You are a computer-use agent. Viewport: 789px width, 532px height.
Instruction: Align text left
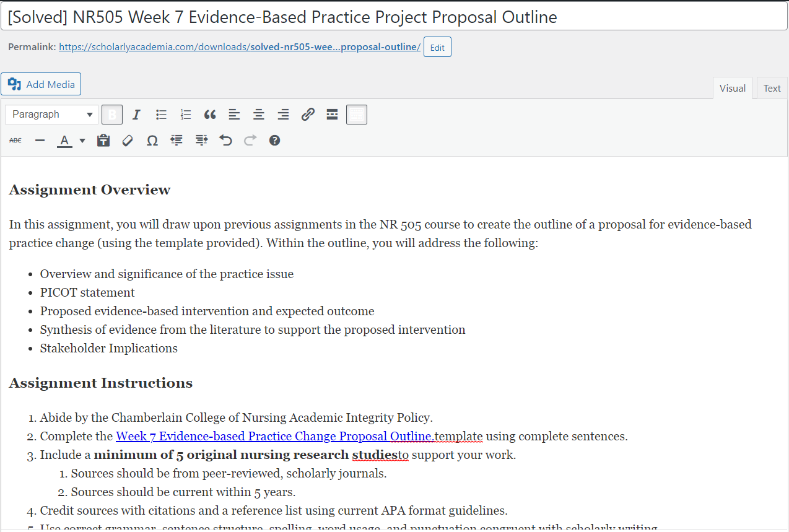tap(234, 115)
